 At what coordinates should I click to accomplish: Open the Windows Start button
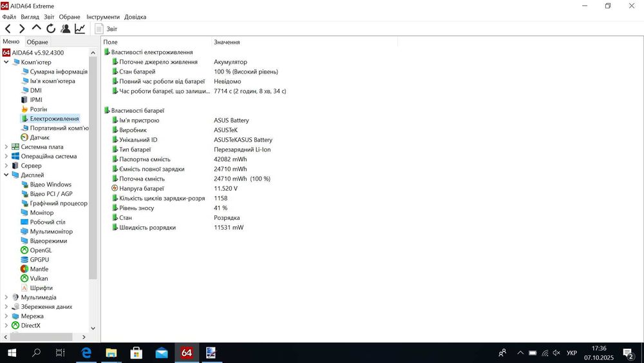pos(12,353)
